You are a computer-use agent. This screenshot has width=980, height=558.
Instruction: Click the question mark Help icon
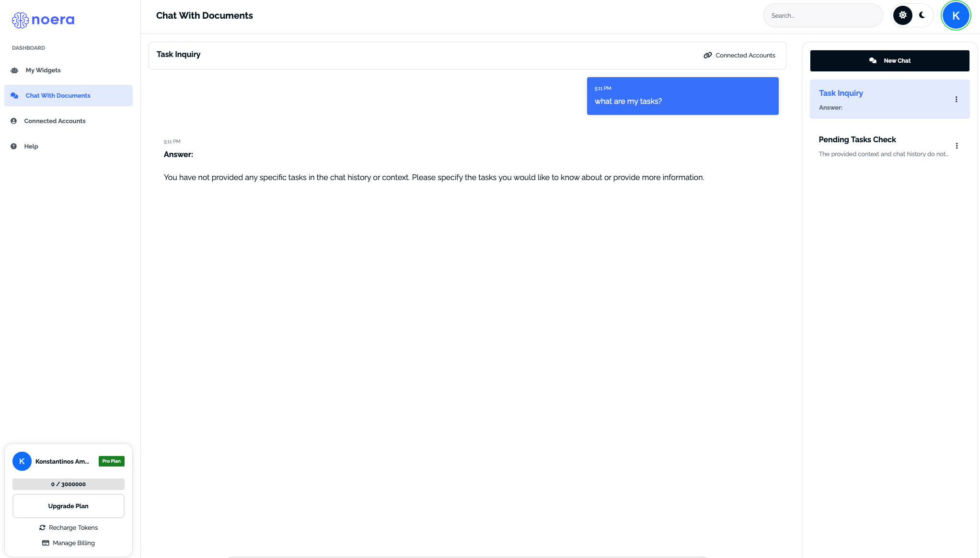(x=14, y=146)
